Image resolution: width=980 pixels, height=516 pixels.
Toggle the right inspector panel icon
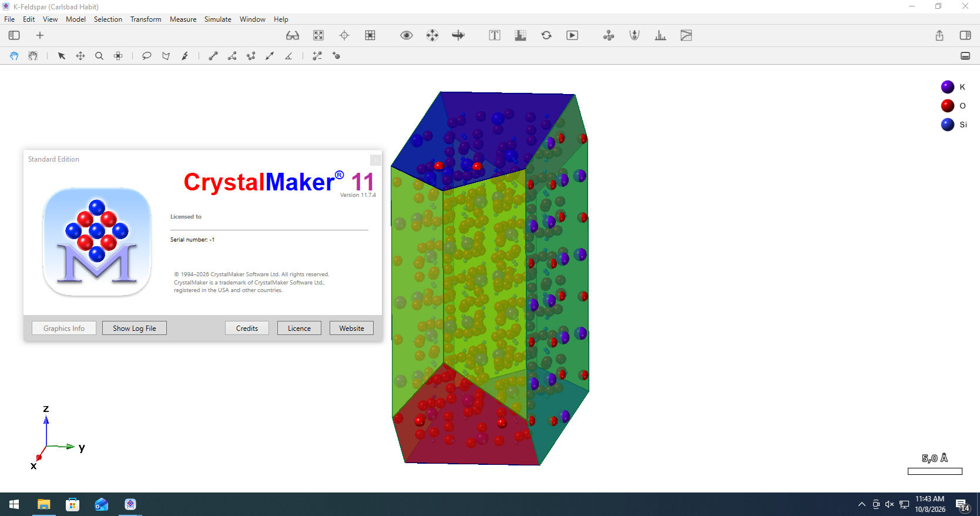point(965,35)
